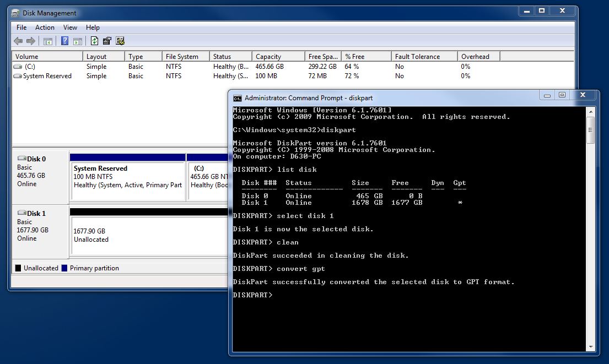Click the Disk Management title bar icon
609x364 pixels.
(15, 13)
